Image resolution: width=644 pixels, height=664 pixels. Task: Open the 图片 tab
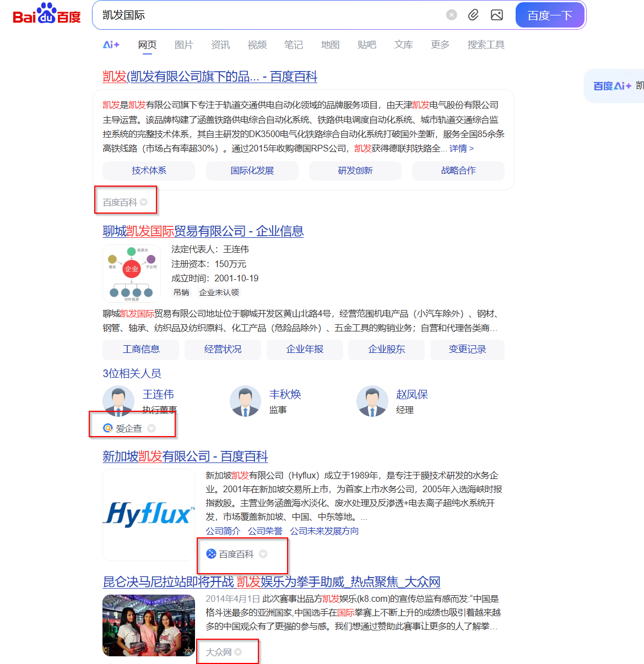pos(183,45)
